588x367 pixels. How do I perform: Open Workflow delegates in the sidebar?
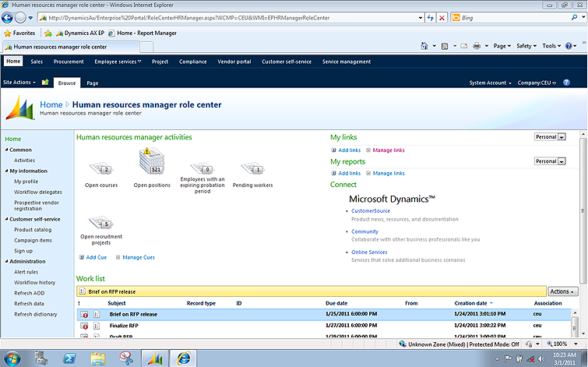[38, 192]
